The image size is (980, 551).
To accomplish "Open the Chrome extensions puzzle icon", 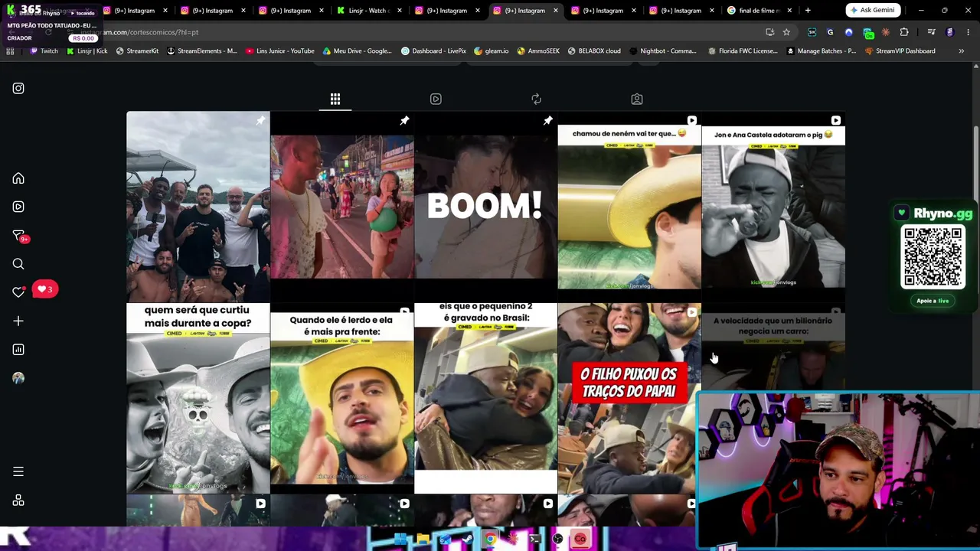I will tap(904, 32).
